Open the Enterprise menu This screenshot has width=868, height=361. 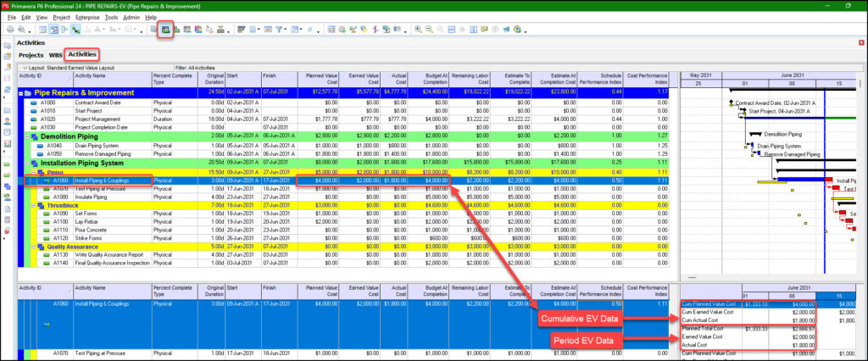point(88,18)
